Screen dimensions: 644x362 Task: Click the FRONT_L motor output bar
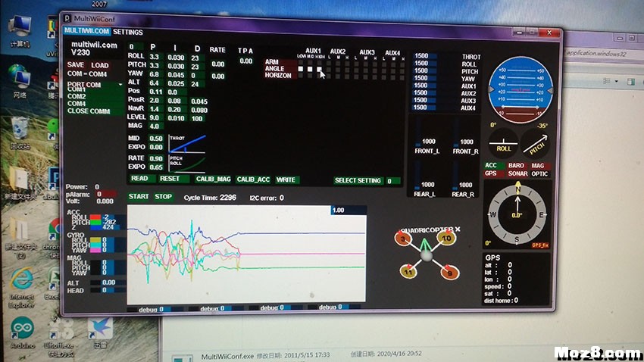(x=417, y=133)
